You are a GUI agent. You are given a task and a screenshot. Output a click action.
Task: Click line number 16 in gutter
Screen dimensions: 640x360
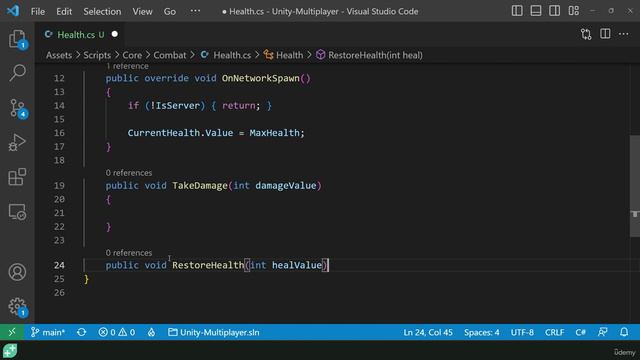point(59,133)
